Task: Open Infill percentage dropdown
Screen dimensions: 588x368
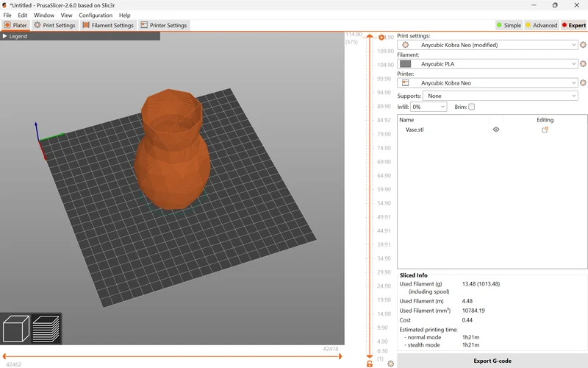Action: click(x=429, y=107)
